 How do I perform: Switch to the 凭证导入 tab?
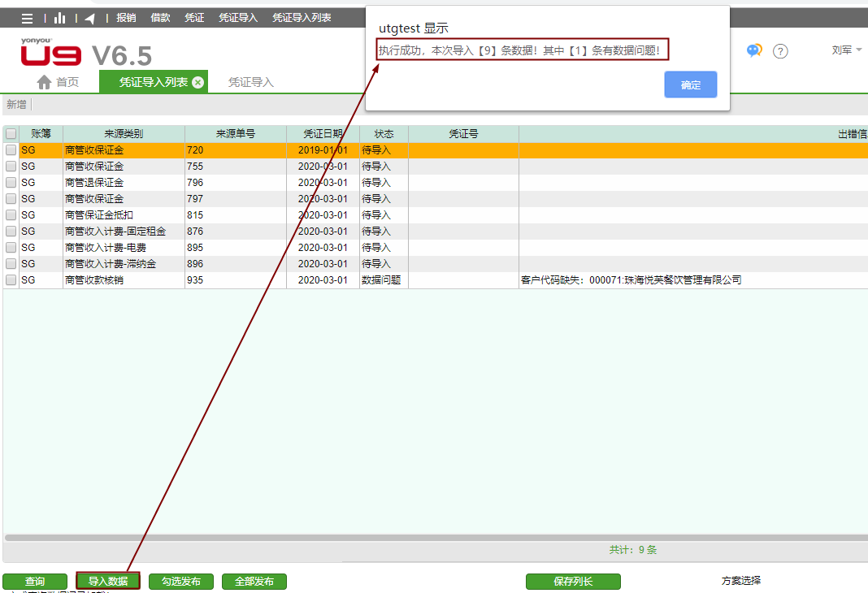251,82
